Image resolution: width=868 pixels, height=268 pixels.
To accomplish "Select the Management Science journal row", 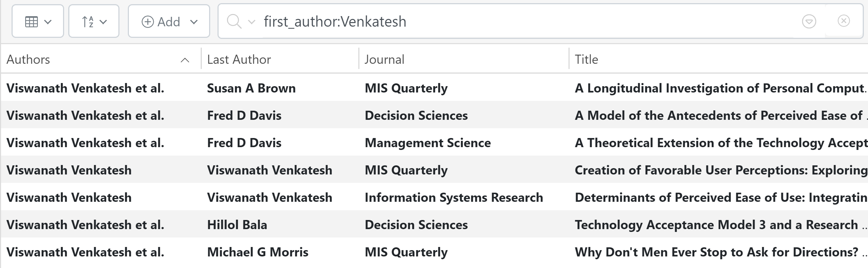I will (428, 143).
